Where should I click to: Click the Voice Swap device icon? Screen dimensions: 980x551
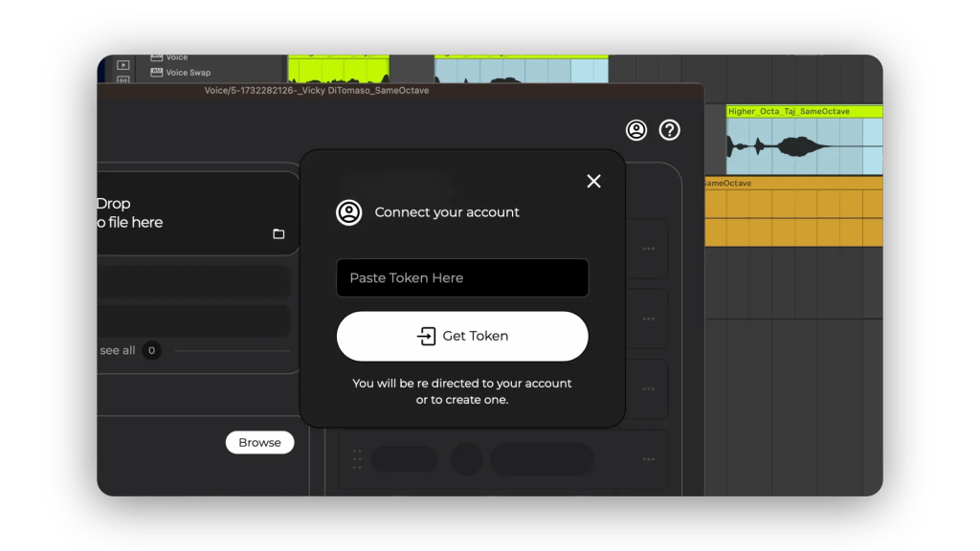pyautogui.click(x=156, y=73)
